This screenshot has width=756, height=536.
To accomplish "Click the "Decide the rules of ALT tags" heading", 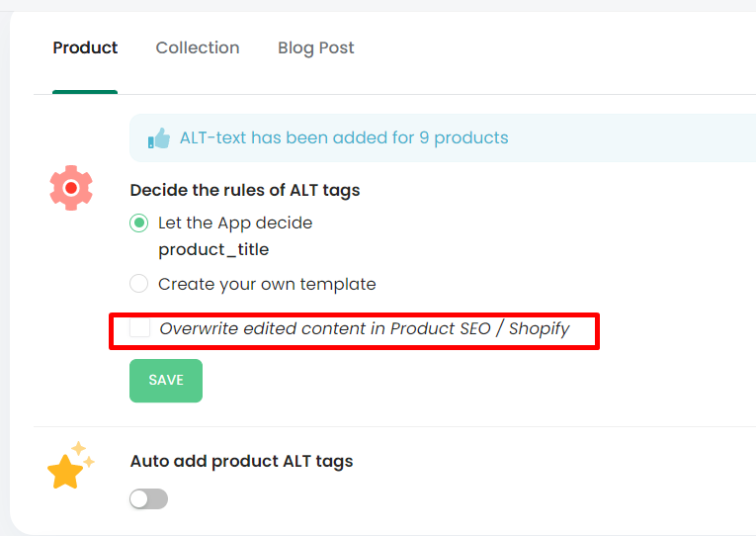I will click(245, 190).
